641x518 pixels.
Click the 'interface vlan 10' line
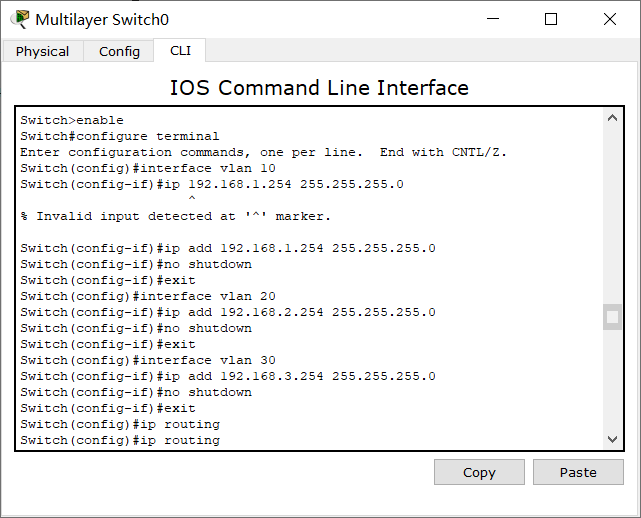coord(148,168)
